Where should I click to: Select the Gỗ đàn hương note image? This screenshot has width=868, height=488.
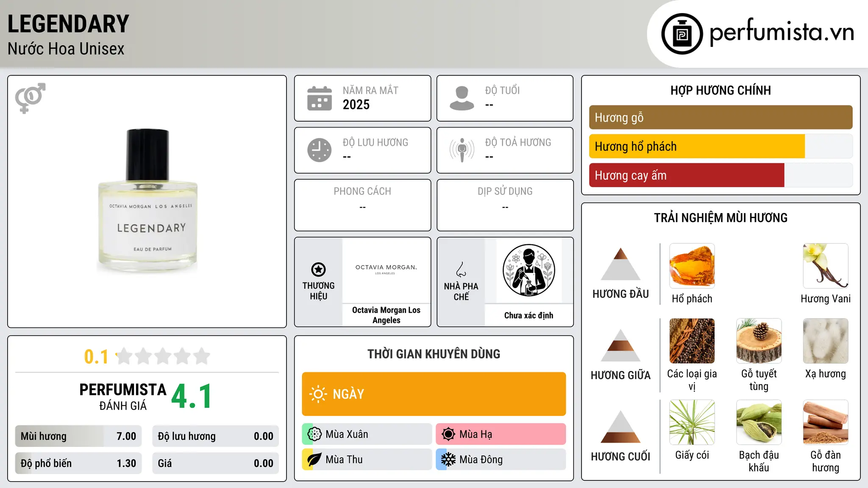[826, 422]
